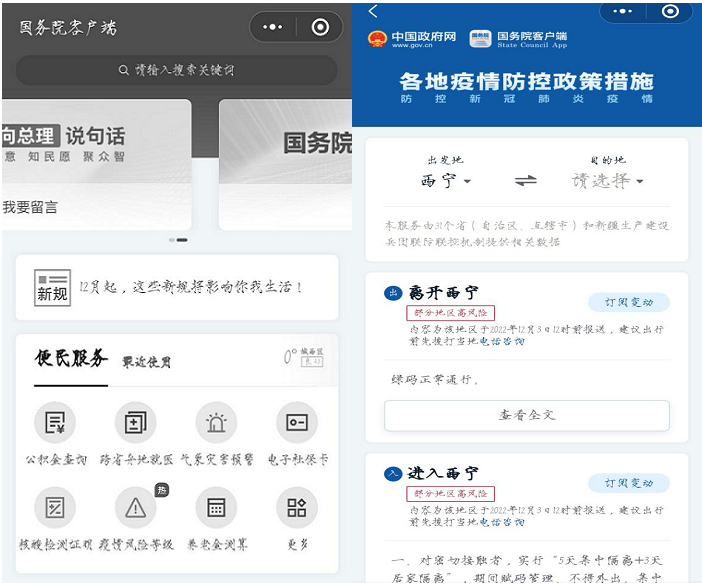Viewport: 702px width, 585px height.
Task: Click the 入 badge beside 进入西宁
Action: click(393, 474)
